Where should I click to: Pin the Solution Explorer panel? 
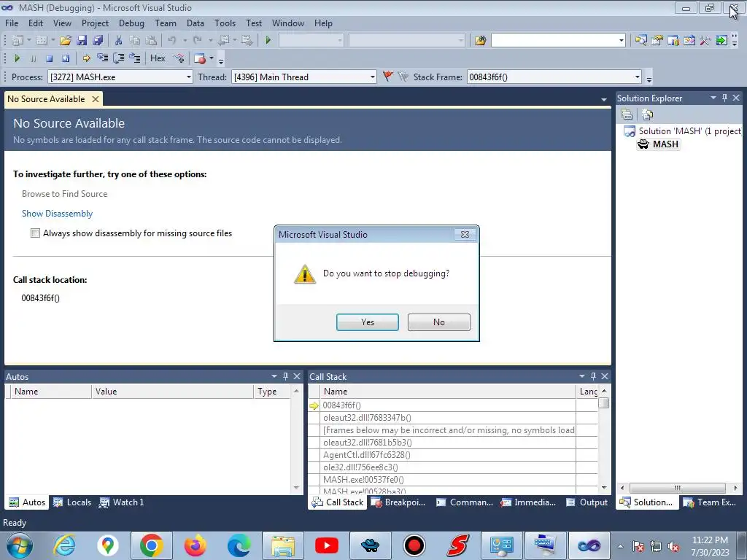click(x=724, y=98)
